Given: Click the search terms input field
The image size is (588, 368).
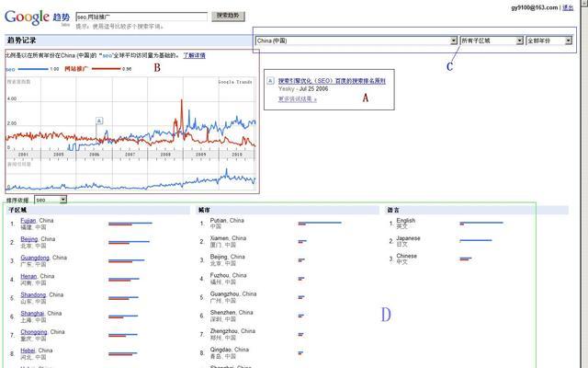Looking at the screenshot, I should click(x=141, y=17).
